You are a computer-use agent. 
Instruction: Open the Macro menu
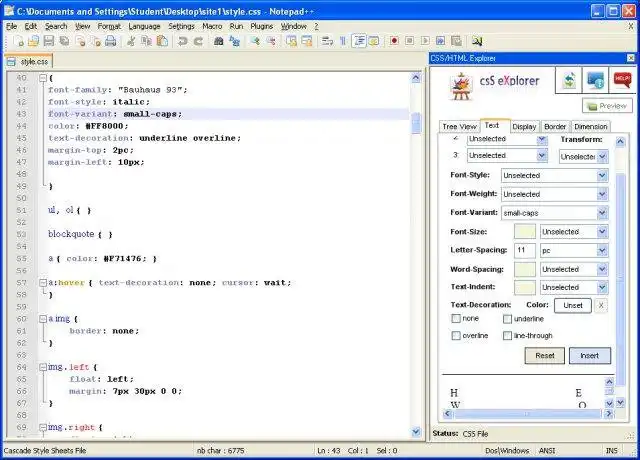tap(212, 26)
